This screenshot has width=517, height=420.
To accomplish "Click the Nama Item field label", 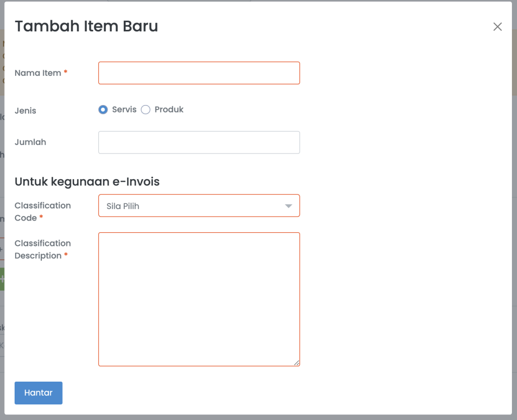I will tap(37, 73).
